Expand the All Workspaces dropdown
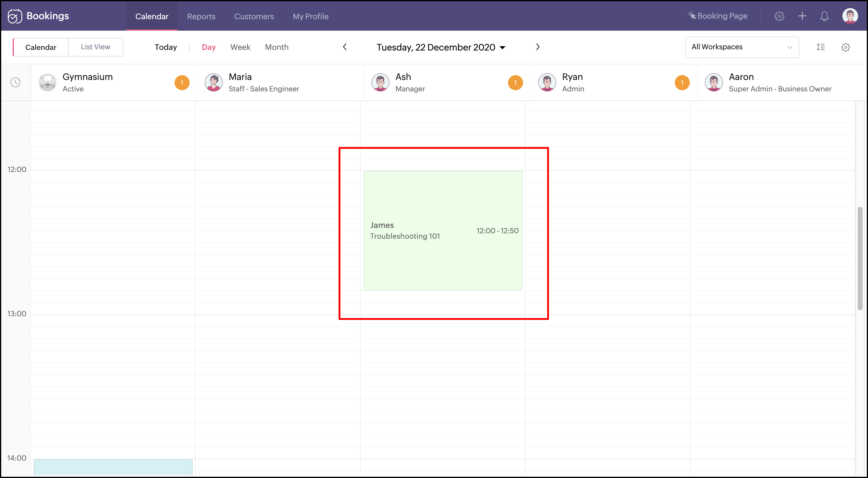Viewport: 868px width, 478px height. (741, 47)
